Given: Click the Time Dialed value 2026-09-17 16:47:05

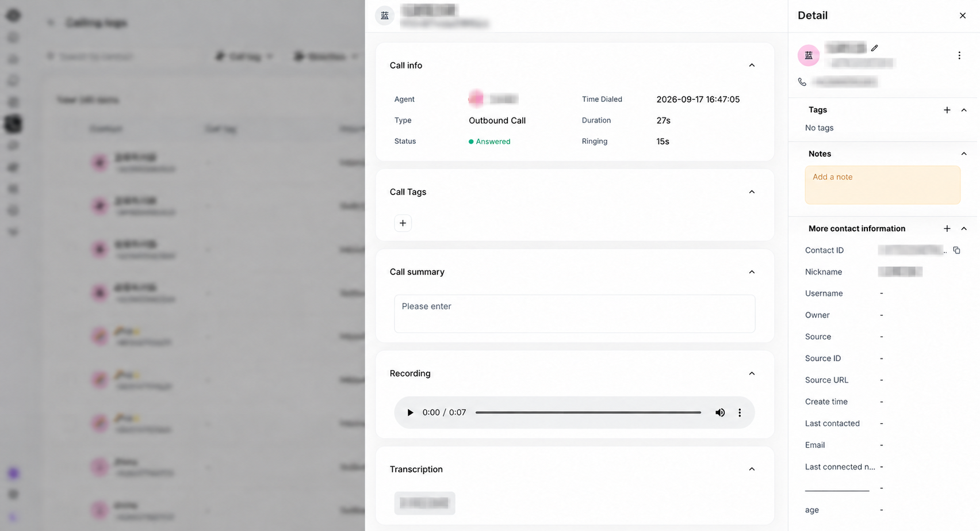Looking at the screenshot, I should [x=698, y=100].
